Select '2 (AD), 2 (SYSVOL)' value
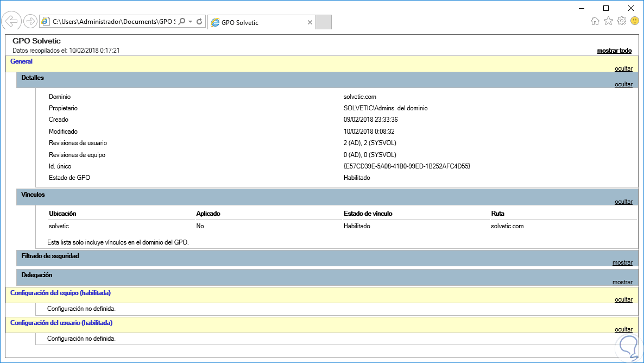The height and width of the screenshot is (363, 644). pos(370,143)
